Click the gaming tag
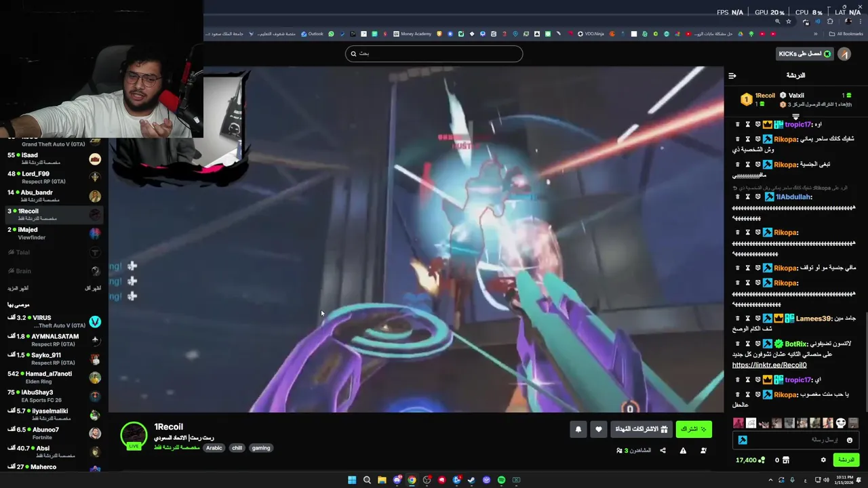 click(261, 448)
